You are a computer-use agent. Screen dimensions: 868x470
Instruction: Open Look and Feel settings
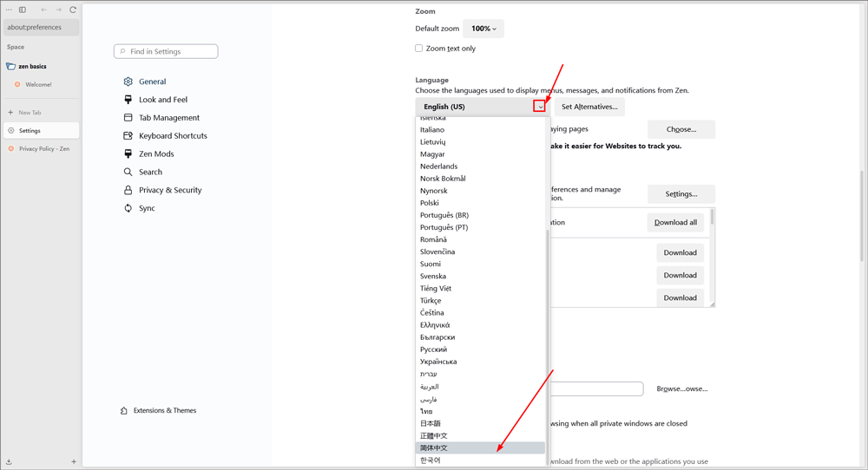point(162,100)
